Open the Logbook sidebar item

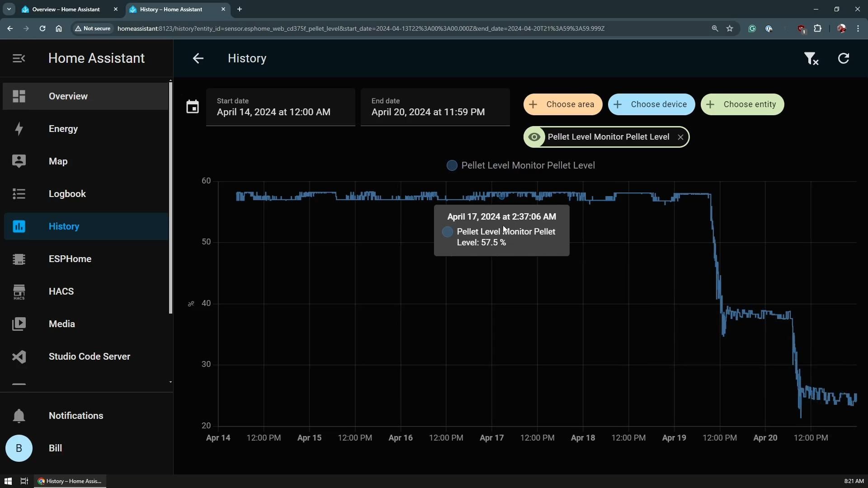point(67,194)
